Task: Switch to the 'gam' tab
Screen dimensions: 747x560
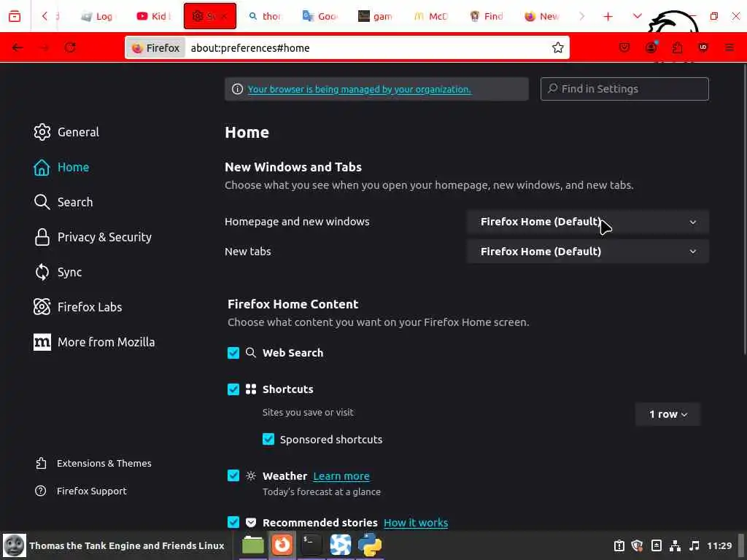Action: click(376, 17)
